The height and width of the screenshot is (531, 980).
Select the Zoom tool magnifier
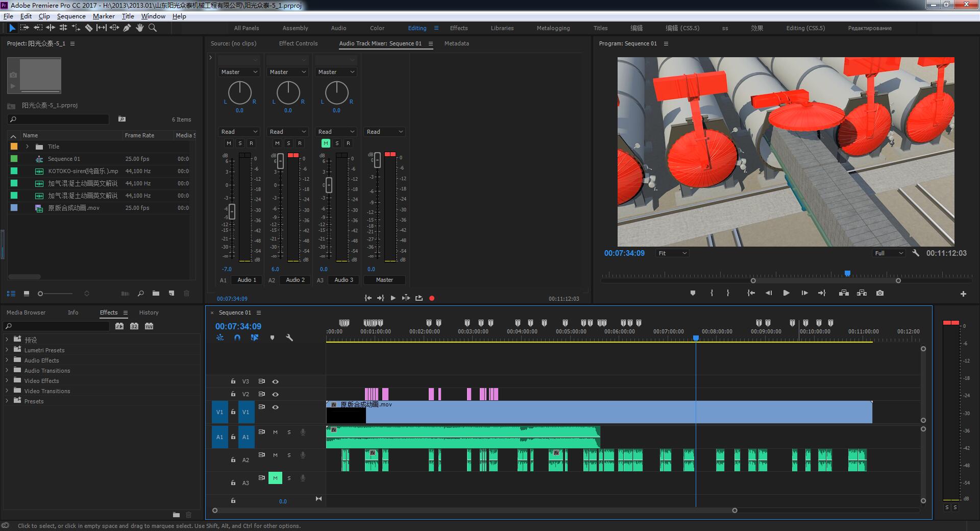pyautogui.click(x=152, y=28)
